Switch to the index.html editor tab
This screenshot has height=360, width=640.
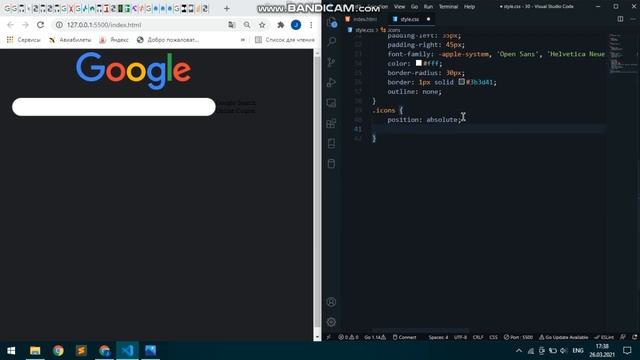coord(361,19)
